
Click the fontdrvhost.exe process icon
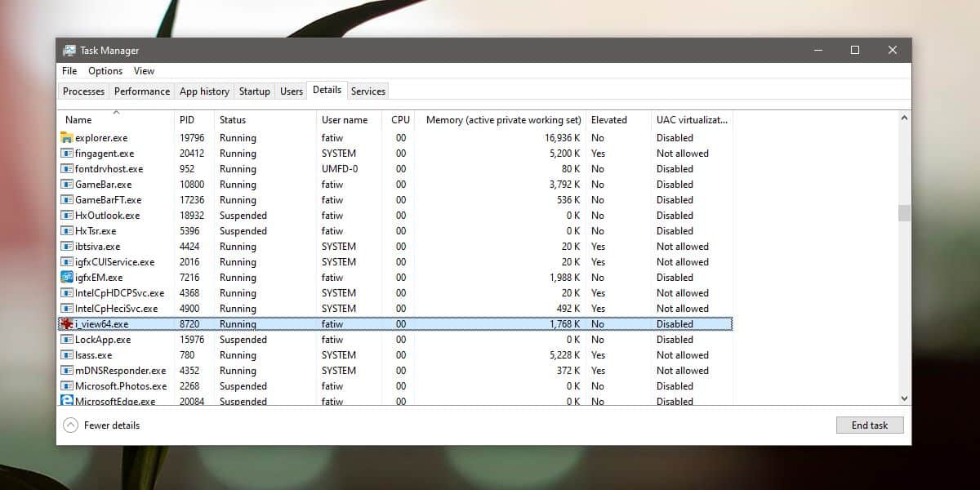click(67, 169)
